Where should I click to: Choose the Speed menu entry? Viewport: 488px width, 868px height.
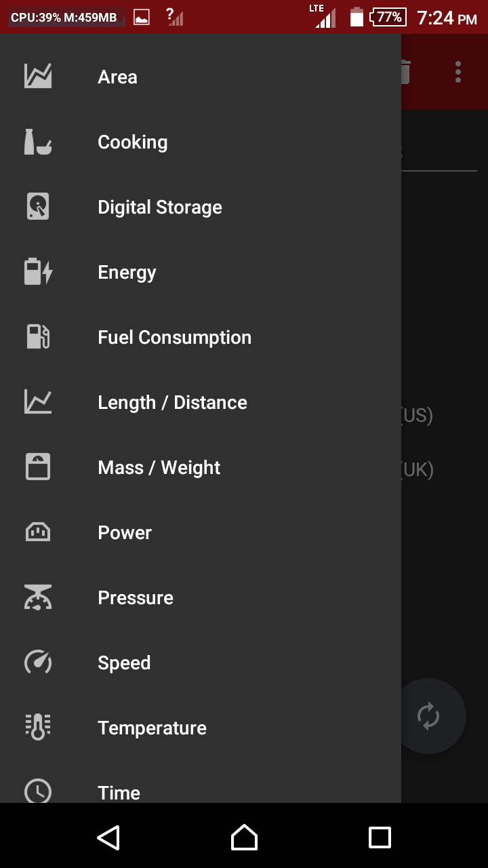pos(201,663)
